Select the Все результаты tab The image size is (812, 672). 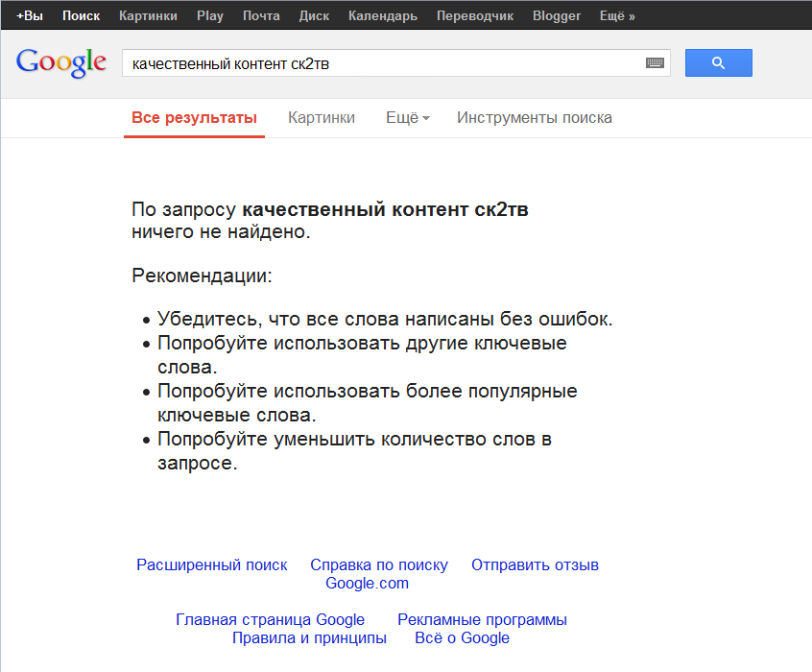[x=194, y=118]
